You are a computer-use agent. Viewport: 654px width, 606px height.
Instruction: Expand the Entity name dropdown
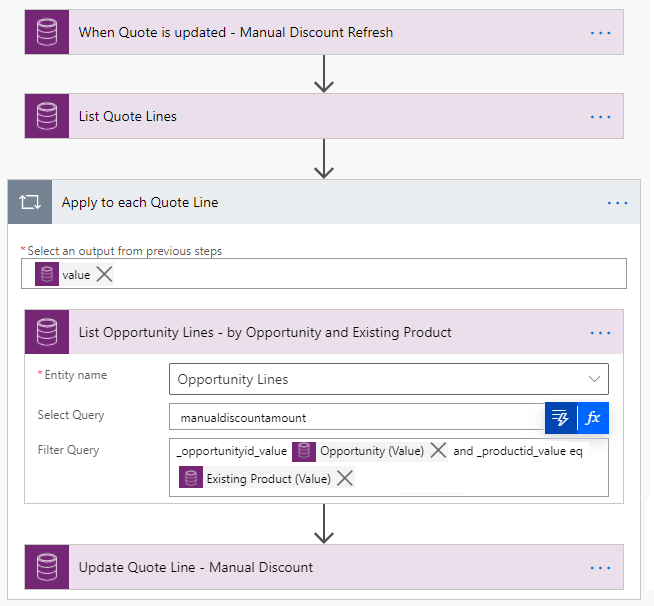(x=595, y=379)
